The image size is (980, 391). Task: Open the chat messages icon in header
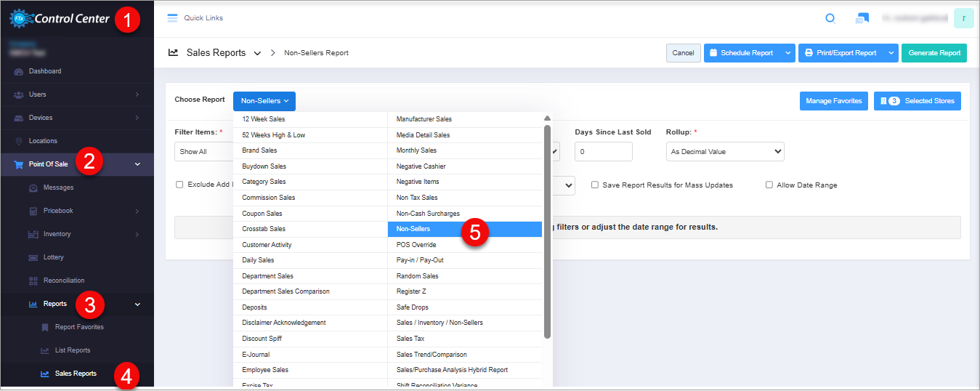(x=862, y=19)
